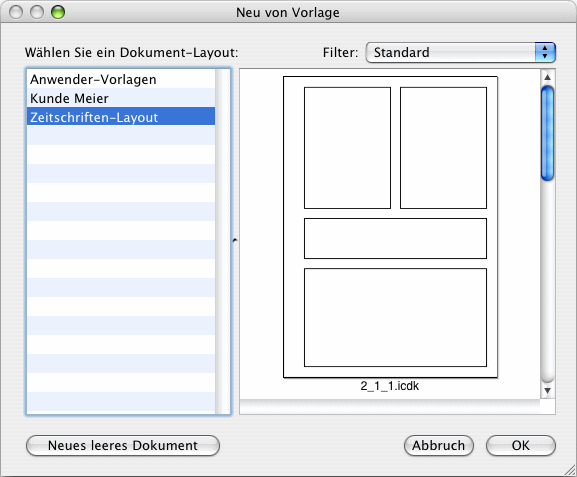The height and width of the screenshot is (477, 577).
Task: Click the Neues leeres Dokument button
Action: point(123,445)
